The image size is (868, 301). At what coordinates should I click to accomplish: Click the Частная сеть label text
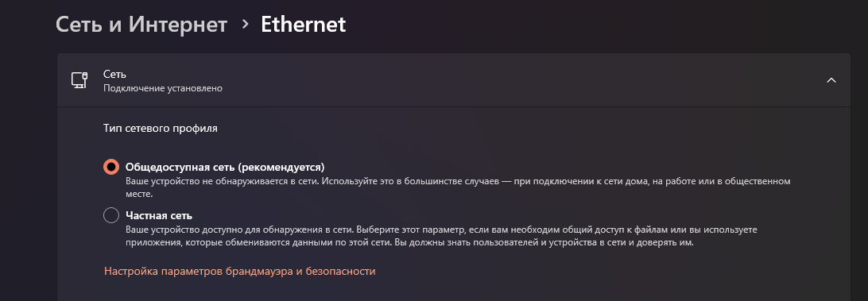(x=159, y=215)
